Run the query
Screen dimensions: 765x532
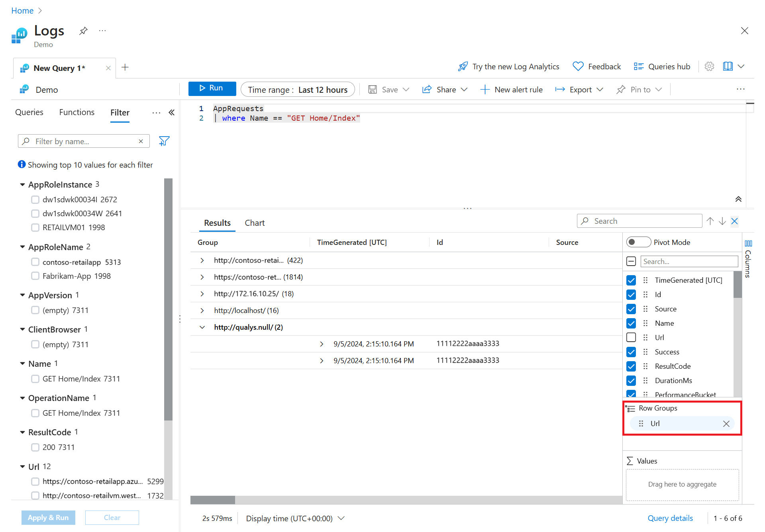[x=212, y=88]
